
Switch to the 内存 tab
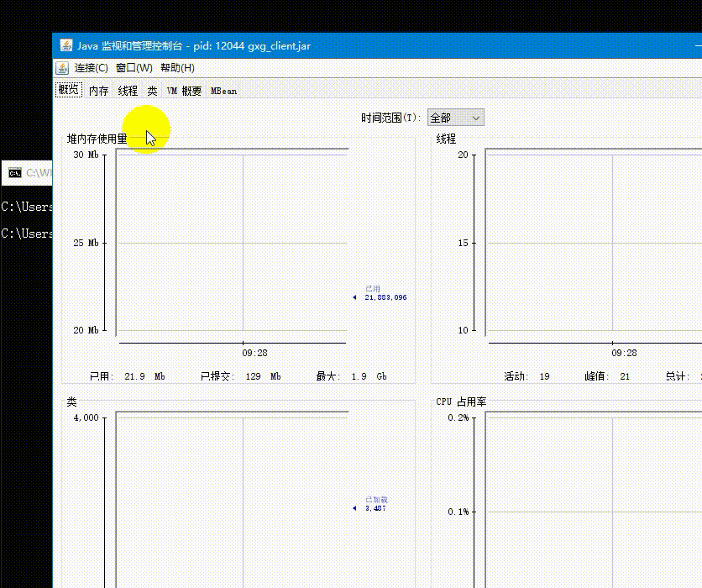[97, 90]
